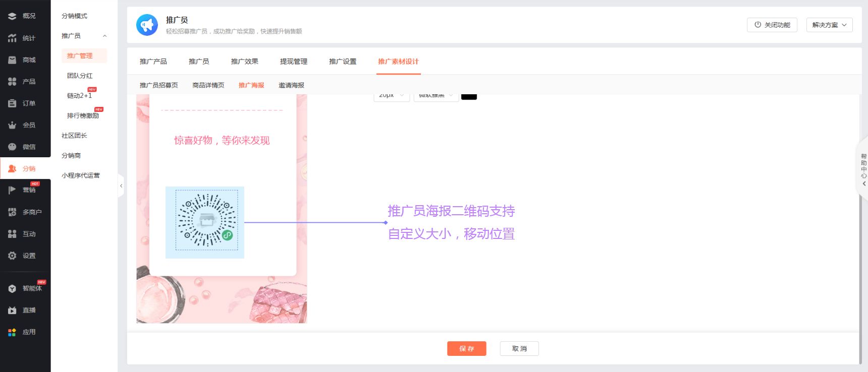This screenshot has height=372, width=868.
Task: Click the 关闭功能 button
Action: click(x=772, y=25)
